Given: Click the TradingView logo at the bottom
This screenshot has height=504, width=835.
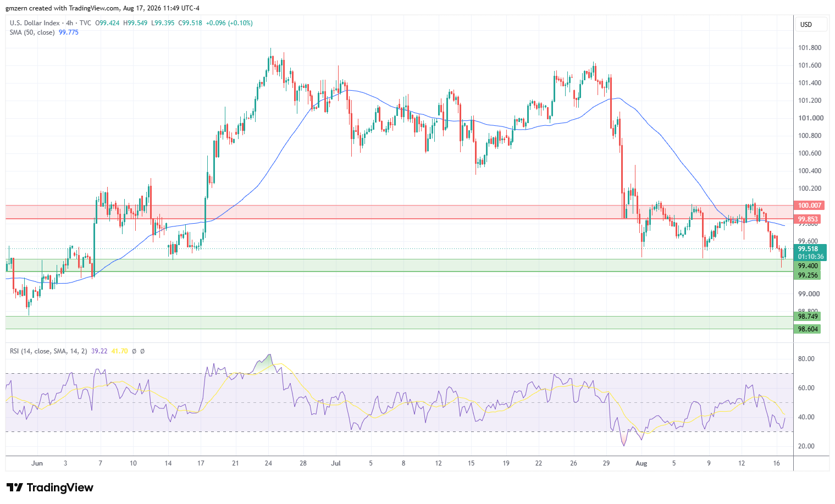Looking at the screenshot, I should coord(50,488).
